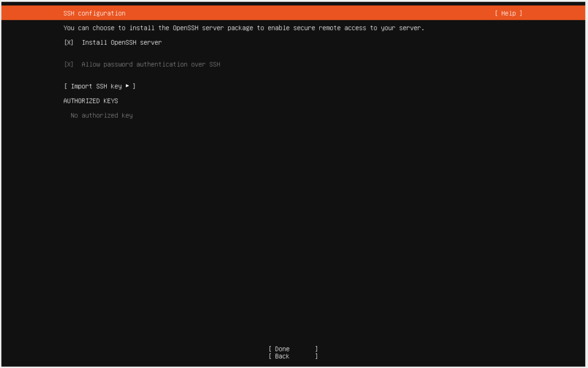
Task: Toggle the Install OpenSSH server checkbox
Action: pyautogui.click(x=69, y=42)
